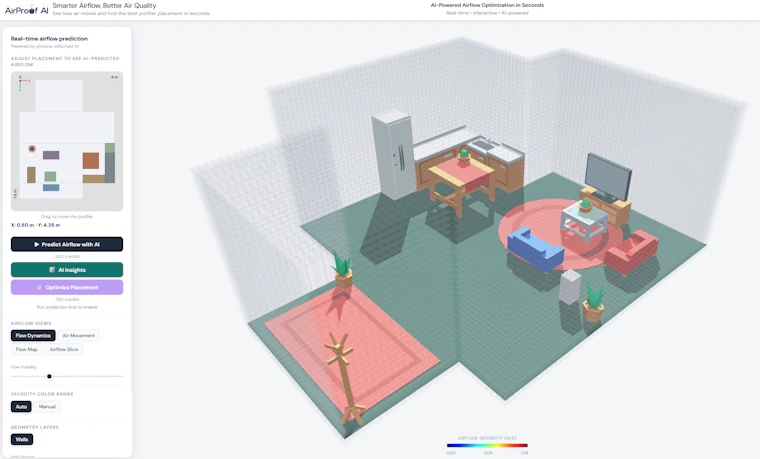Select the Flow Map view
760x459 pixels.
[27, 349]
